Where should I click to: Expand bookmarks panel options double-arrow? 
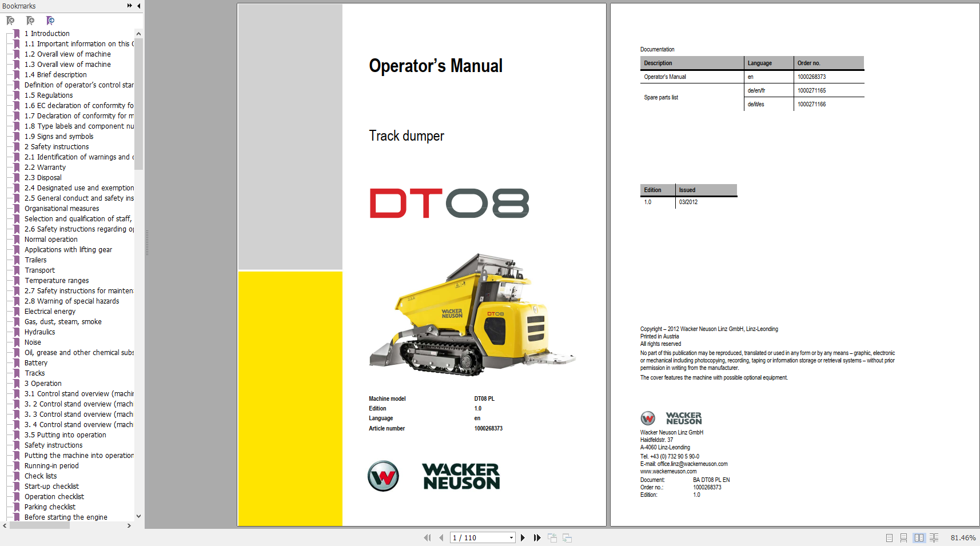click(x=130, y=6)
